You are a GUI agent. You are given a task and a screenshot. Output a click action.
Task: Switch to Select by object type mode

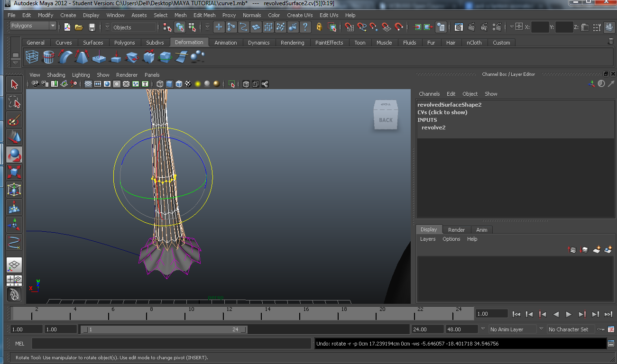coord(180,27)
